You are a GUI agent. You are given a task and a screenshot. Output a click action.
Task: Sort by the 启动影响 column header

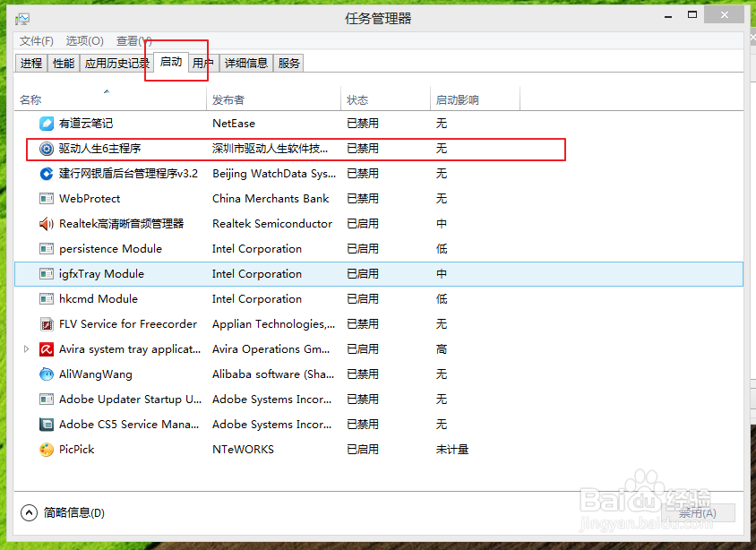click(x=475, y=99)
